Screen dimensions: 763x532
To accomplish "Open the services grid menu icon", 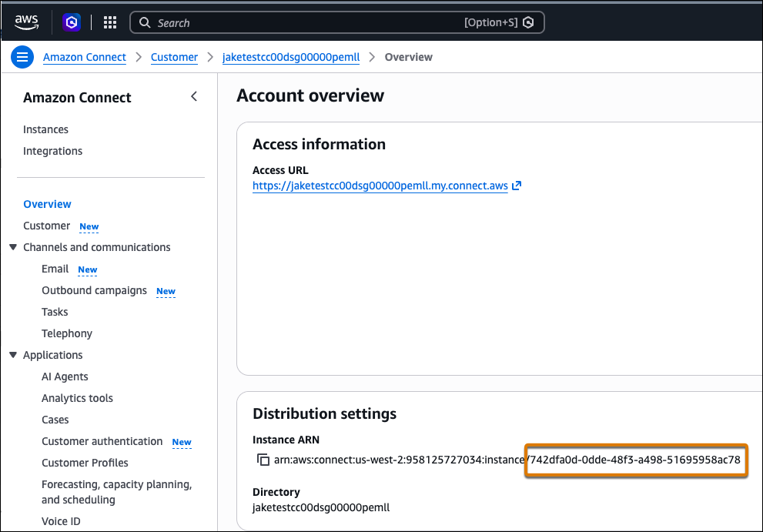I will point(110,22).
